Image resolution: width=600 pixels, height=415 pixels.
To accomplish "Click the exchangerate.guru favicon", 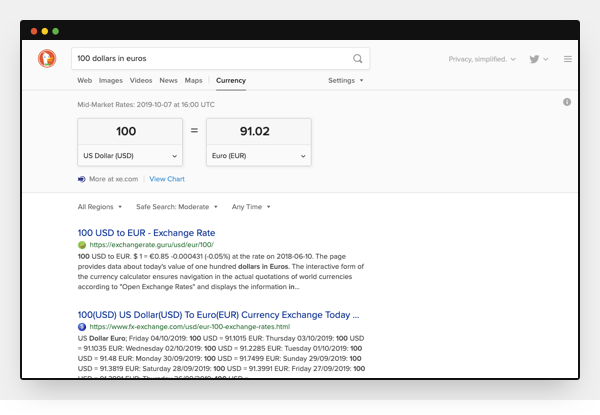I will 82,245.
